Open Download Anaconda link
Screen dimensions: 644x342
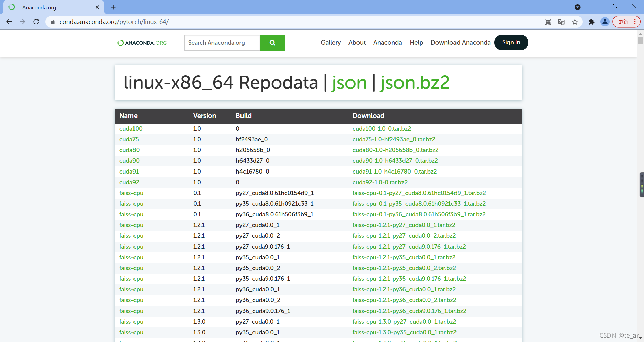(461, 42)
